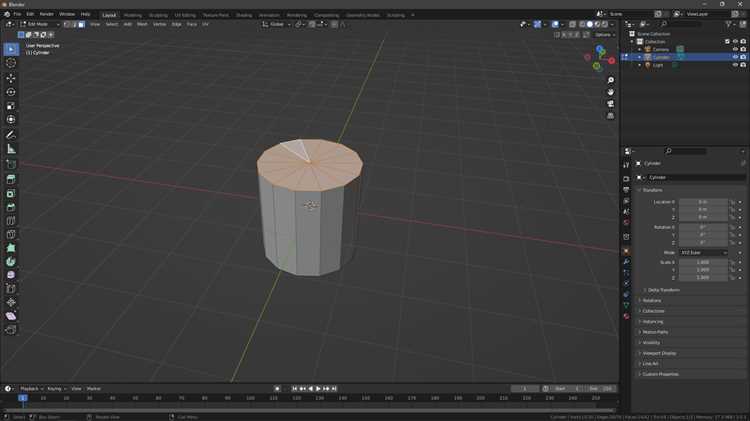Screen dimensions: 750x421
Task: Activate the Scale tool
Action: 11,106
